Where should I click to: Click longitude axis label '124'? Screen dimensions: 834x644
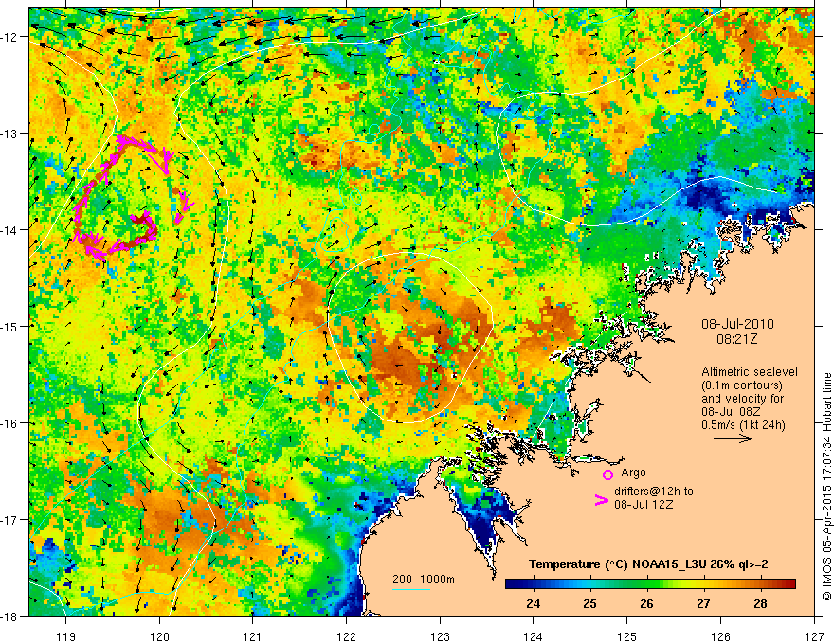pos(534,636)
